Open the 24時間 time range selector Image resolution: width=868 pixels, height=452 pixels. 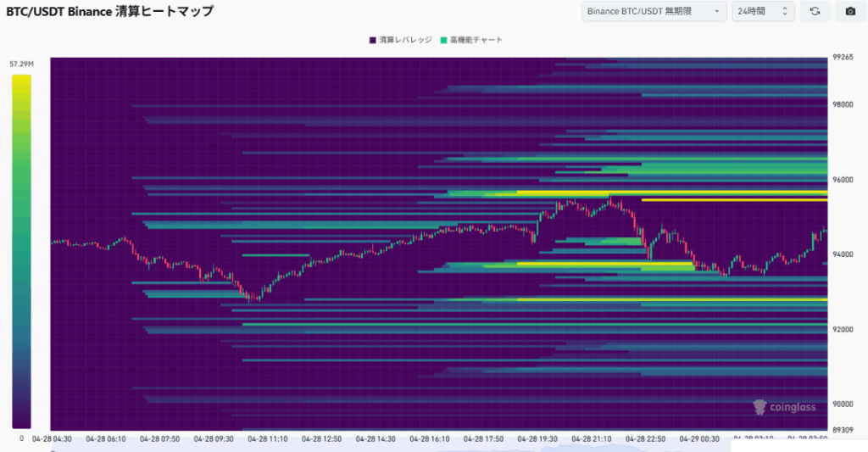(764, 11)
